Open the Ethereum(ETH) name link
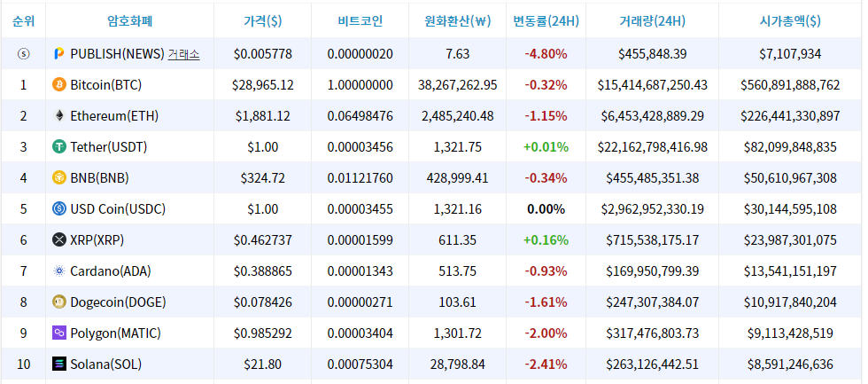This screenshot has height=384, width=868. [114, 116]
